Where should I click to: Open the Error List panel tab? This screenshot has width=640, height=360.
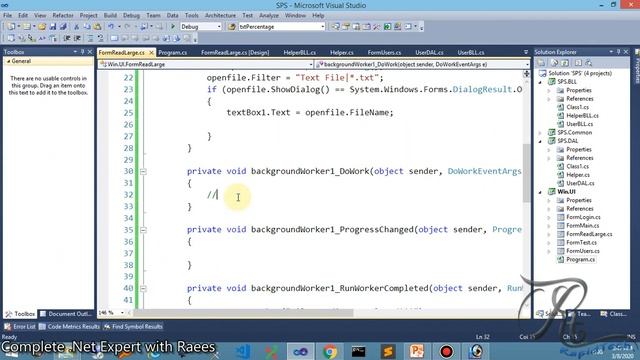[x=20, y=327]
